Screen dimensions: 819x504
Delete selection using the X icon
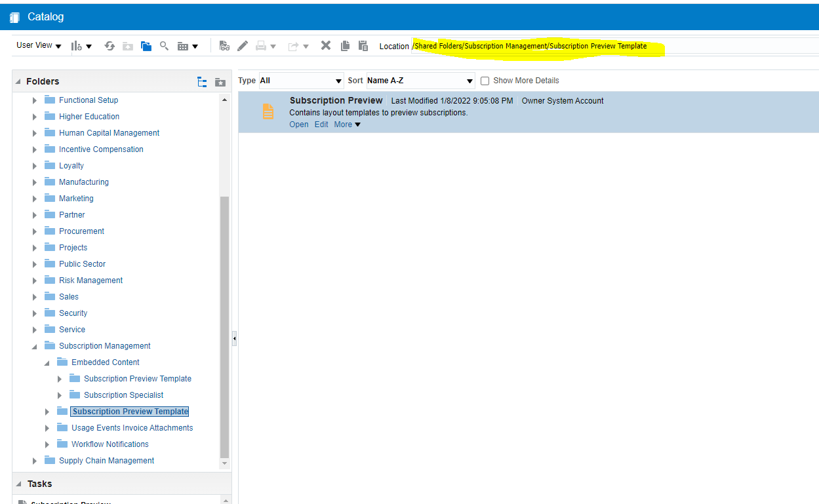click(325, 46)
